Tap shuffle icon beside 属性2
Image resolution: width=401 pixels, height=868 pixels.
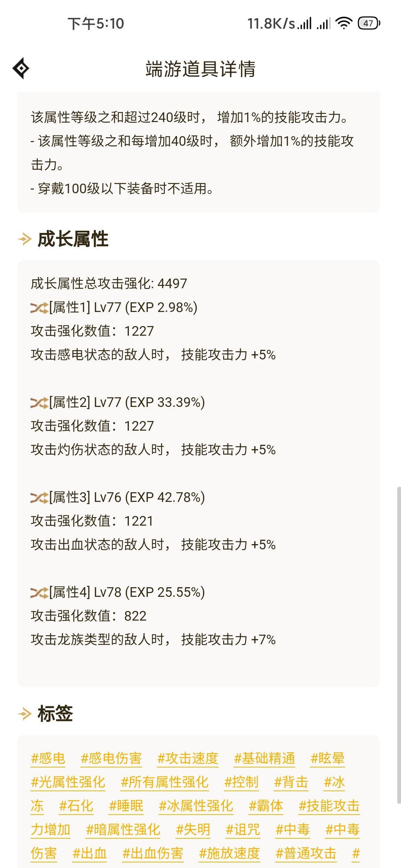click(39, 402)
